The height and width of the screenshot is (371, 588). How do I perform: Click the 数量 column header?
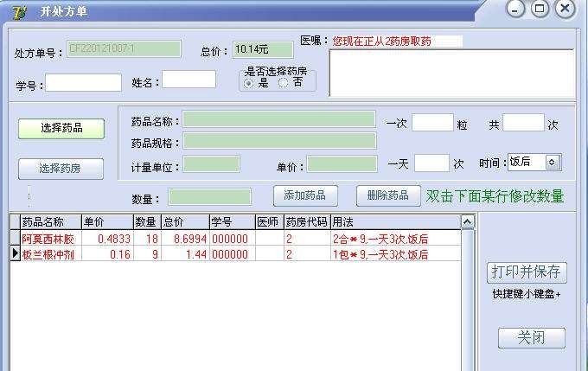147,222
